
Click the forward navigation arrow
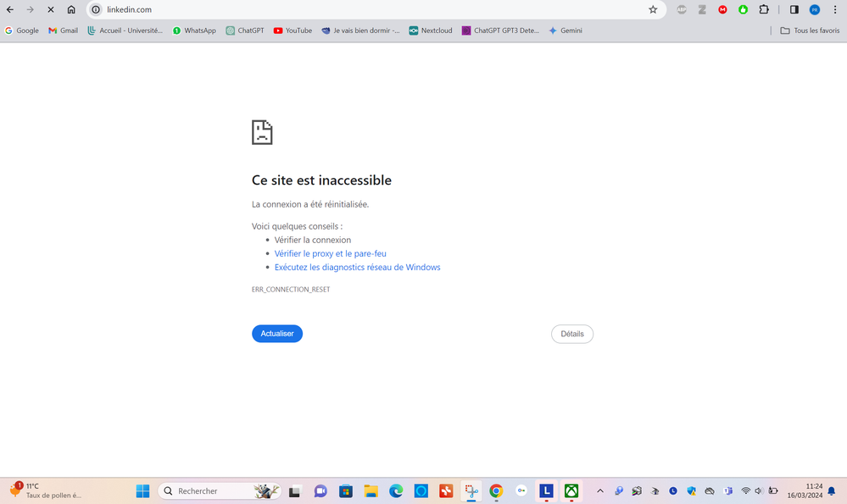31,9
